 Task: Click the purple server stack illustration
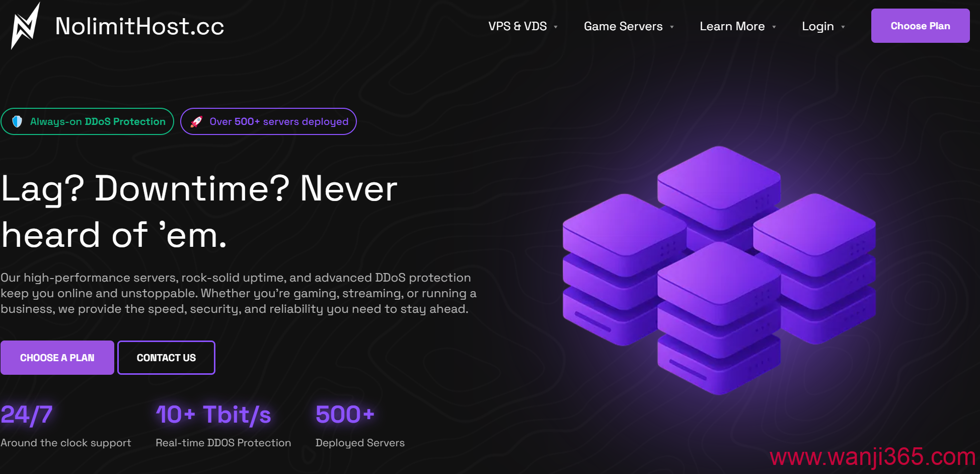click(719, 269)
